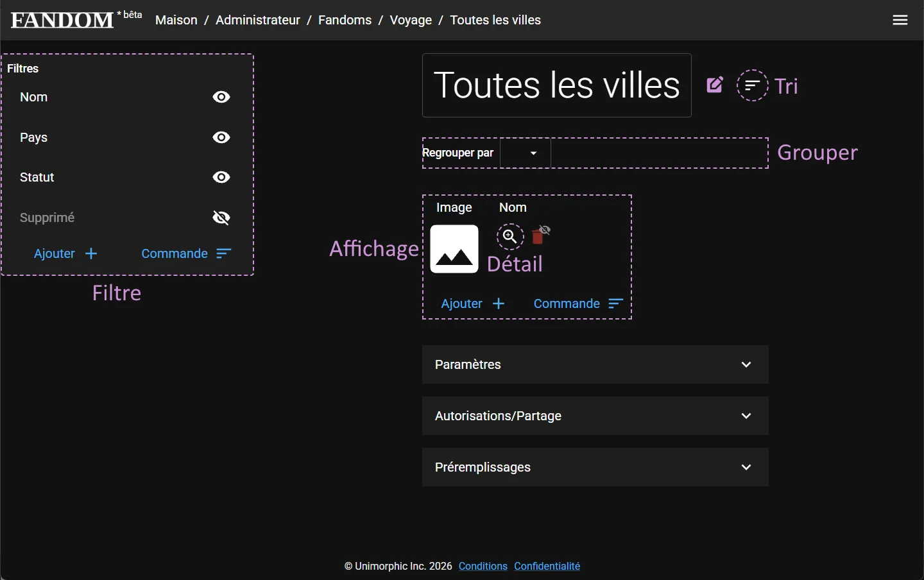This screenshot has width=924, height=580.
Task: Open the Regrouper par dropdown arrow
Action: (x=533, y=153)
